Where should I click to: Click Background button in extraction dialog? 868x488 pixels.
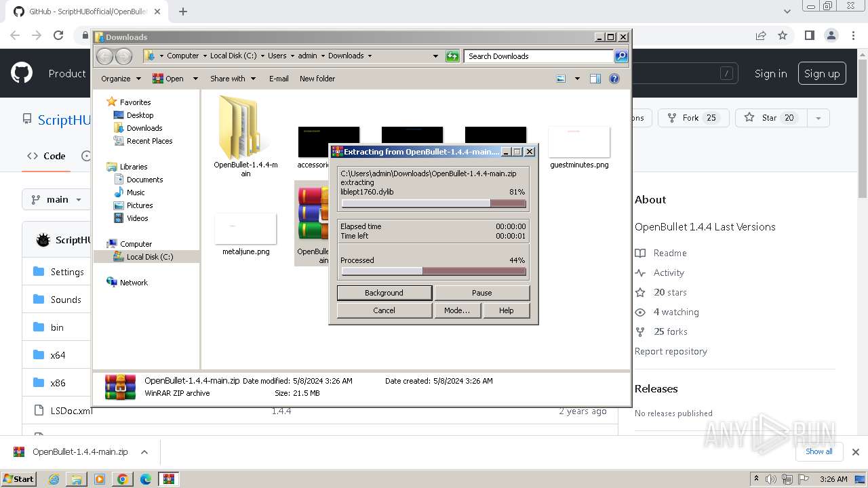pos(384,293)
